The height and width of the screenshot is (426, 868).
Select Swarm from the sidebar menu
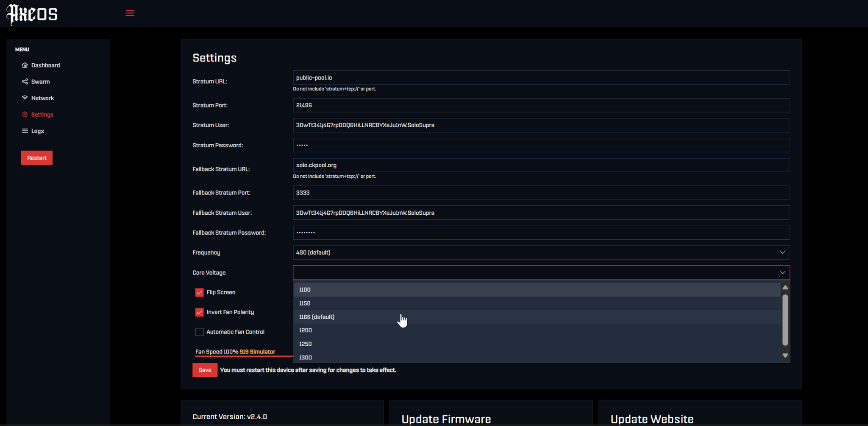click(x=40, y=81)
